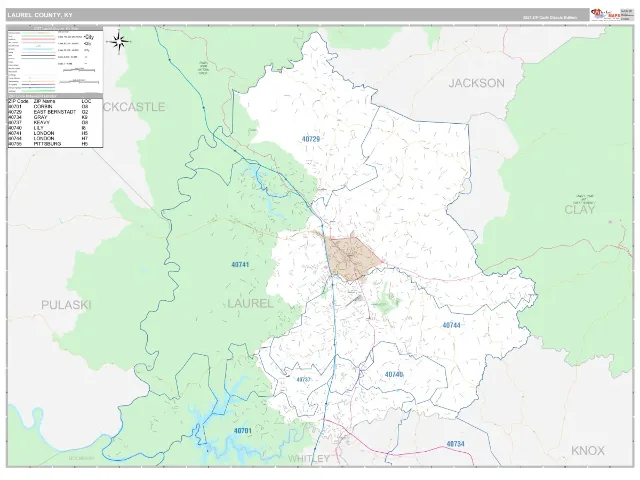Viewport: 640px width, 480px height.
Task: Click the 'ZIP Name' column header
Action: (44, 101)
